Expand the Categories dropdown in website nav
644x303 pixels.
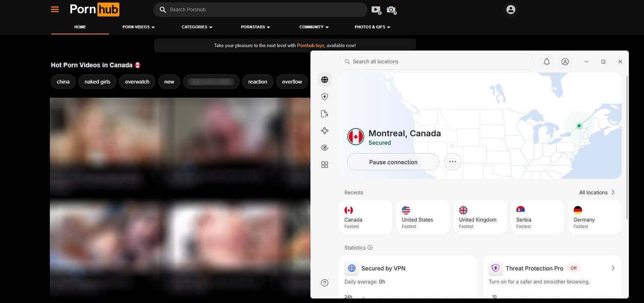coord(197,27)
